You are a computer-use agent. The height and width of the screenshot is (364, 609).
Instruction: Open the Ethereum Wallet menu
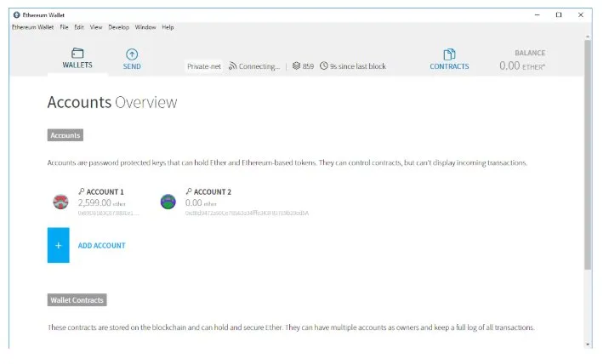tap(32, 27)
